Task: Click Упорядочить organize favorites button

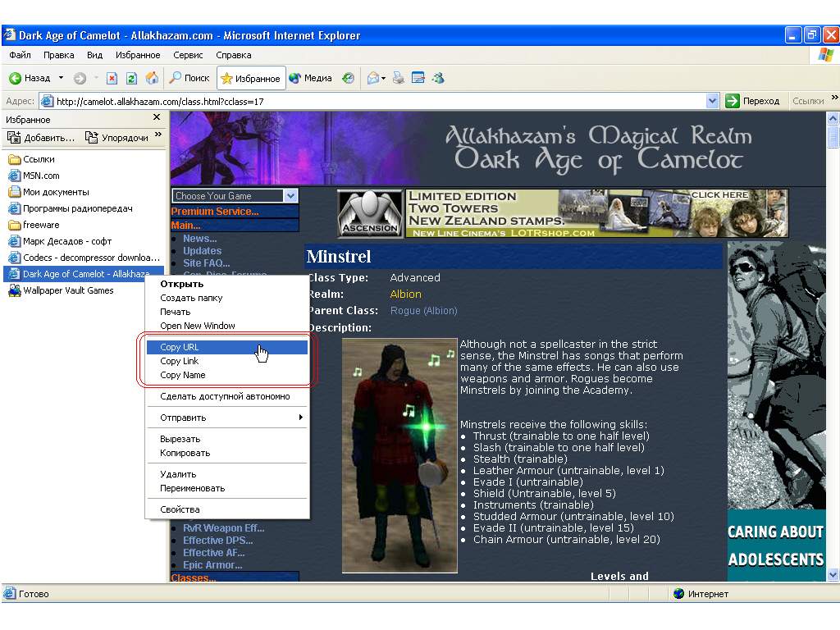Action: 116,138
